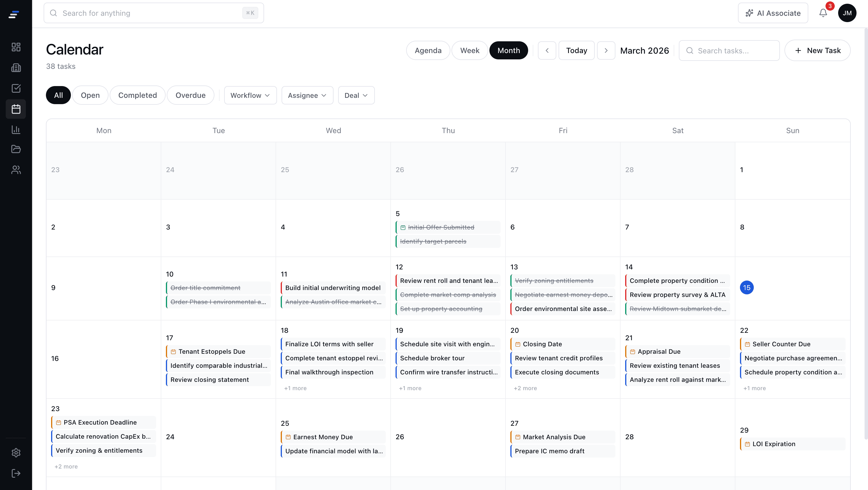868x490 pixels.
Task: Expand +1 more on the 22nd
Action: pos(754,388)
